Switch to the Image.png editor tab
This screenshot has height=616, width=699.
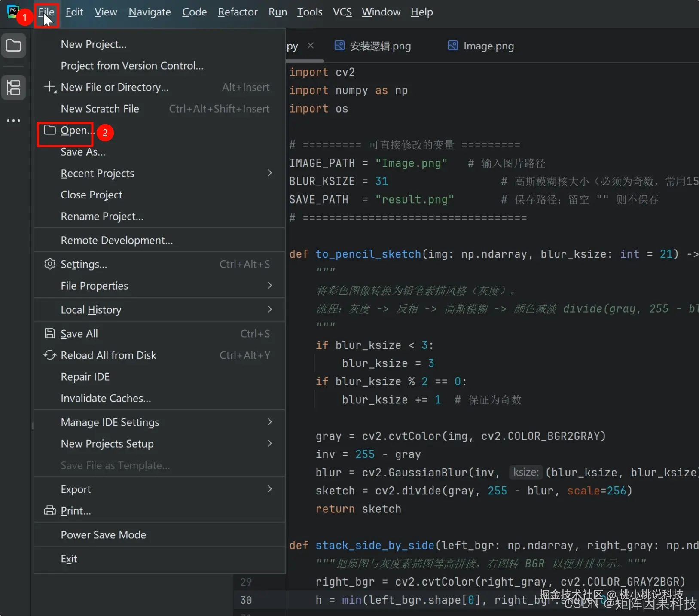pyautogui.click(x=481, y=46)
